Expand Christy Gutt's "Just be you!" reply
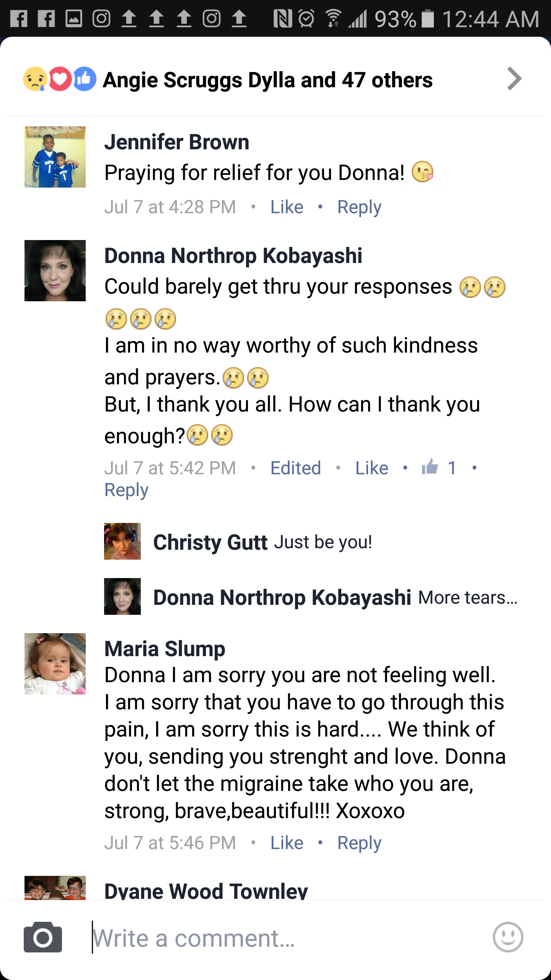This screenshot has width=551, height=980. point(323,542)
